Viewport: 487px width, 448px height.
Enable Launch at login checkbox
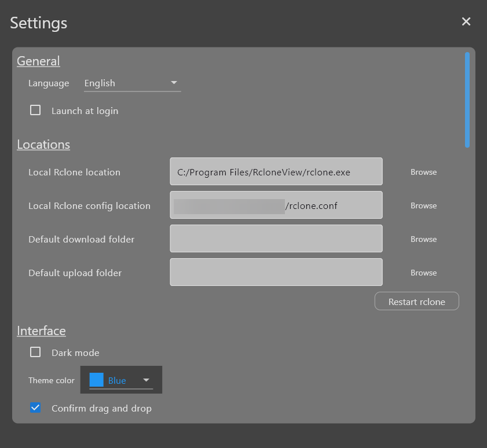[x=35, y=110]
